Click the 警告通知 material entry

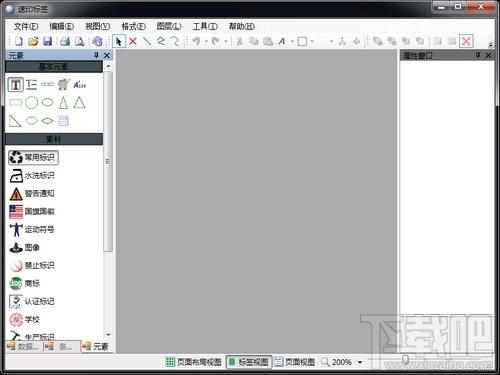pos(32,193)
